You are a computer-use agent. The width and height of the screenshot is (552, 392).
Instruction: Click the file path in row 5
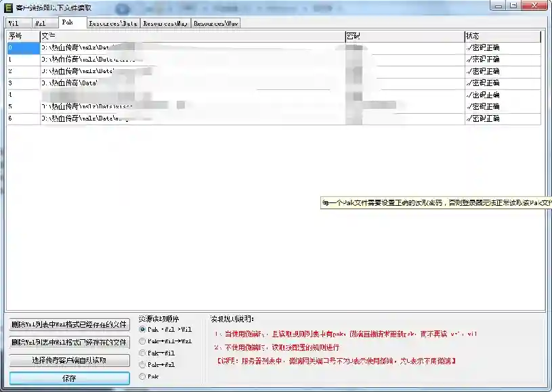(x=87, y=106)
